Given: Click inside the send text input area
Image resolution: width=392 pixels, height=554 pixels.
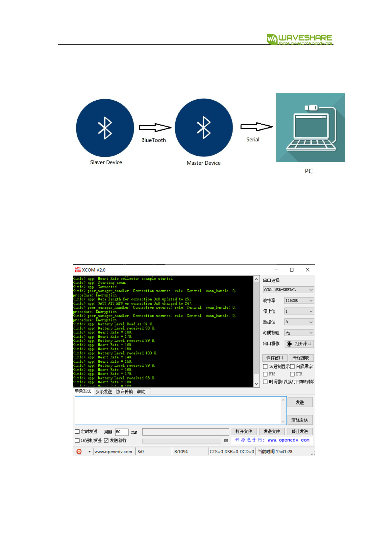Looking at the screenshot, I should [x=178, y=411].
